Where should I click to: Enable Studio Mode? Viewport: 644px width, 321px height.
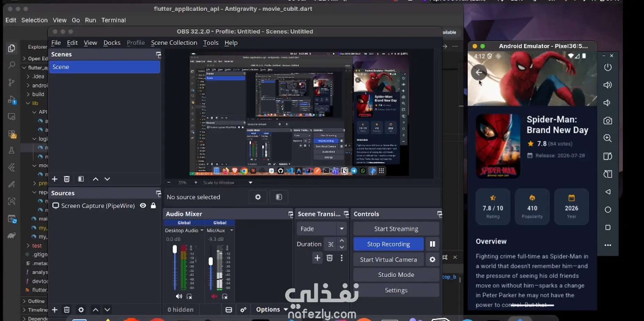click(396, 275)
